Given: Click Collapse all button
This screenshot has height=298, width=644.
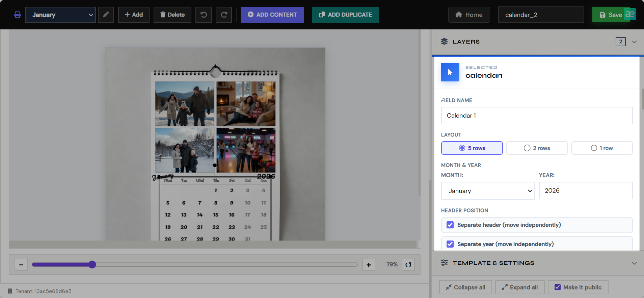Looking at the screenshot, I should pos(465,287).
